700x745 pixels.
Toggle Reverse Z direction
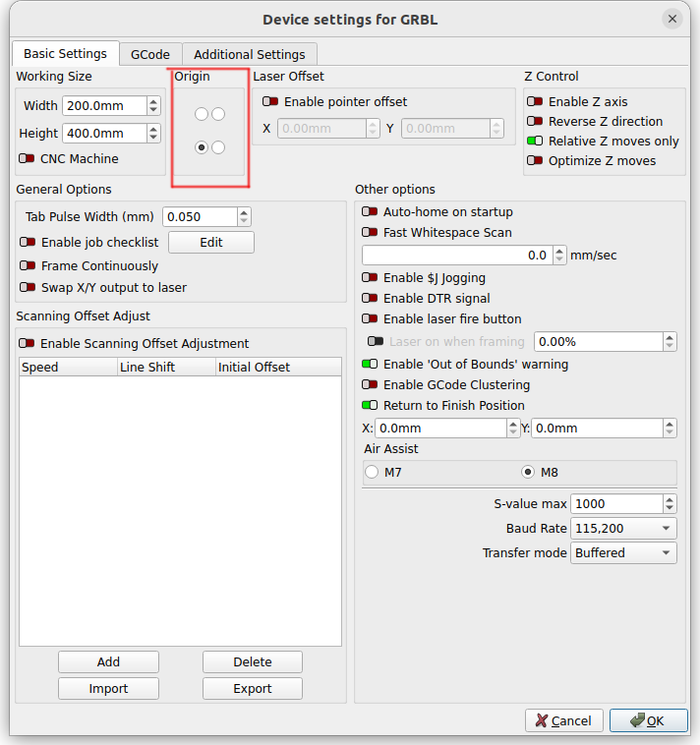pyautogui.click(x=535, y=121)
